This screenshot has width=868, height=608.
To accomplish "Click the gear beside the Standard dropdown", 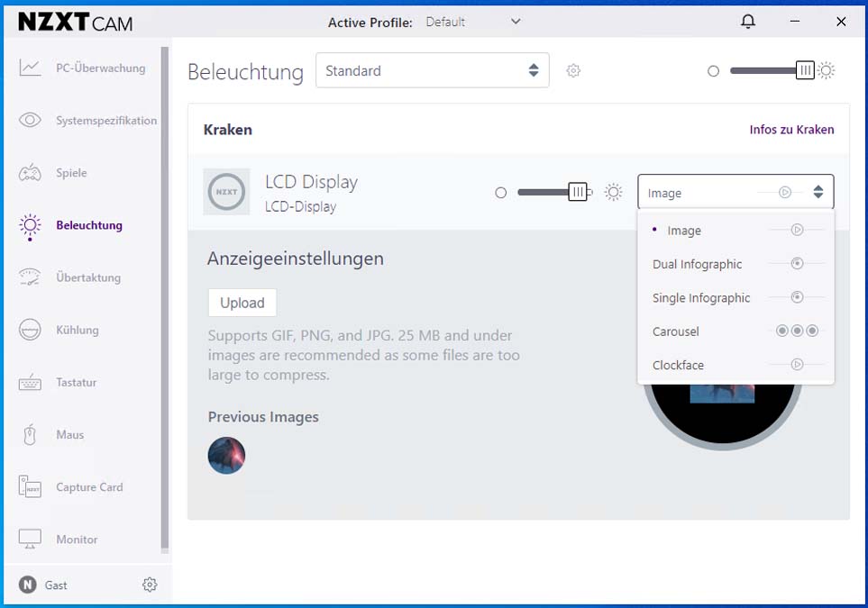I will point(573,71).
